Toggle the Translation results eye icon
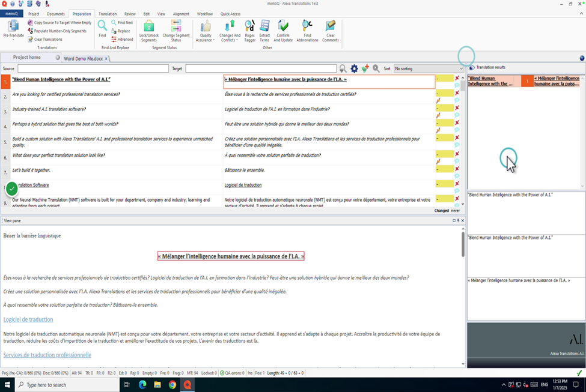Viewport: 586px width, 392px height. tap(472, 68)
